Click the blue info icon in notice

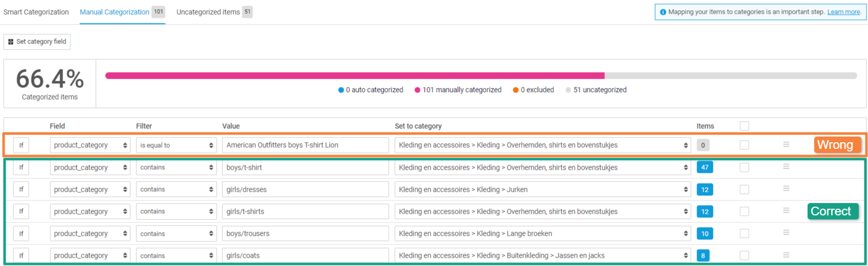pyautogui.click(x=663, y=12)
